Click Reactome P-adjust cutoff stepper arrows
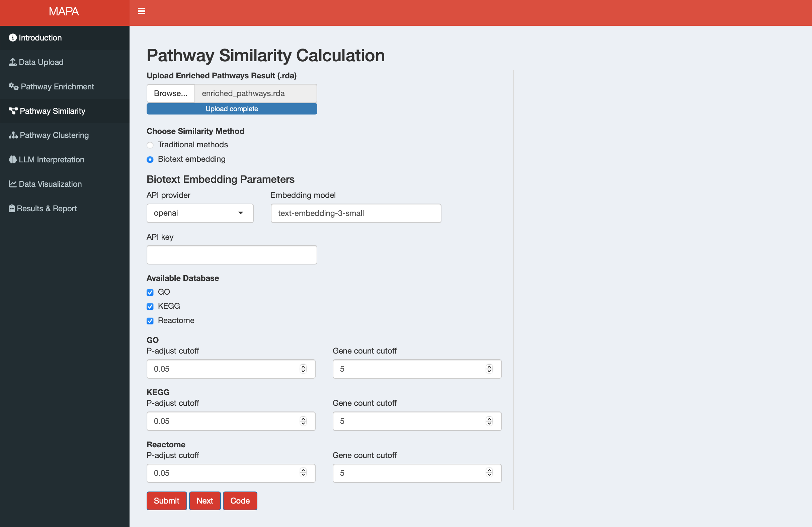Screen dimensions: 812x527 pyautogui.click(x=303, y=473)
